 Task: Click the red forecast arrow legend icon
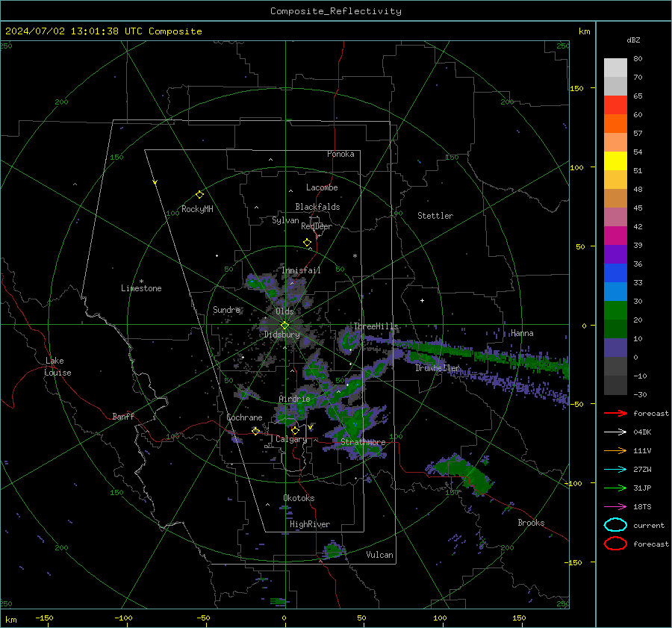(x=615, y=413)
